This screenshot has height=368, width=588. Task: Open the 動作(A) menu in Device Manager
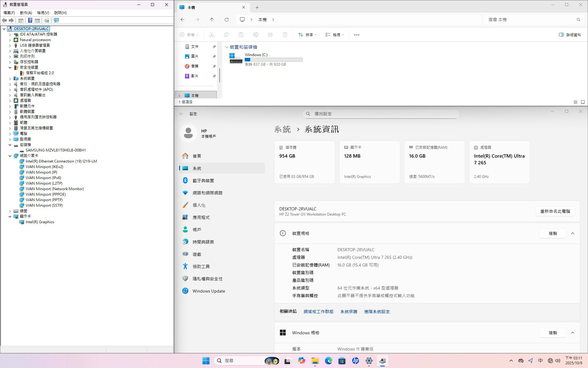pyautogui.click(x=26, y=13)
